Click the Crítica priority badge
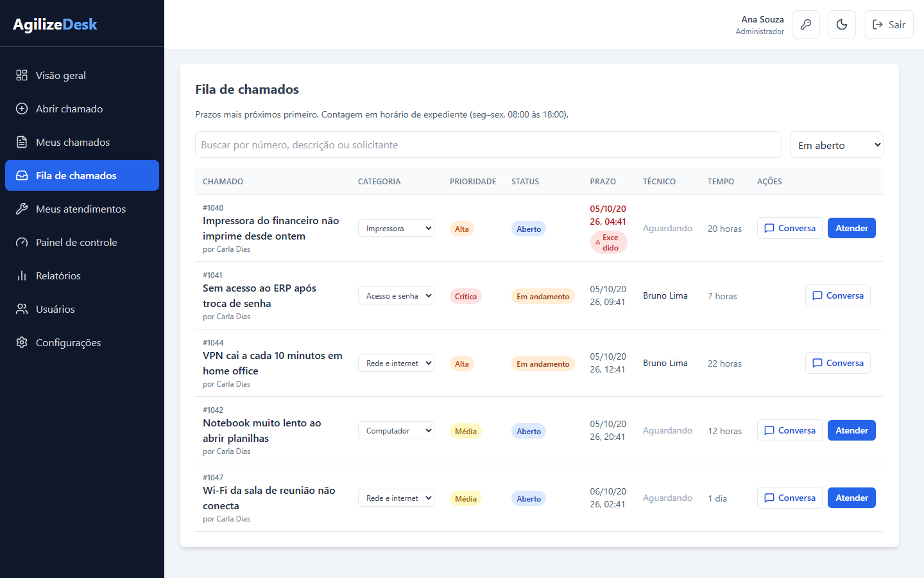 click(x=466, y=296)
